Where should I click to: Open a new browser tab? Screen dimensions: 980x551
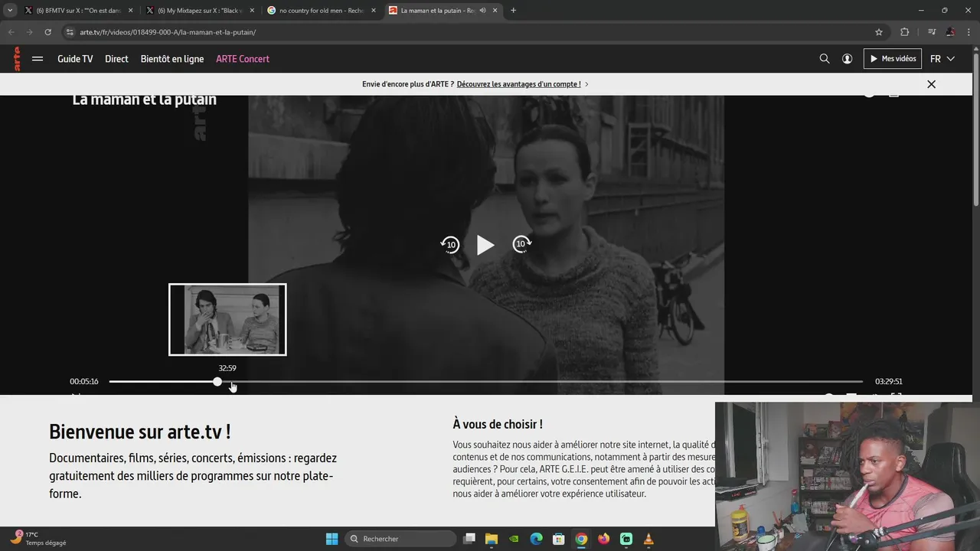[513, 11]
